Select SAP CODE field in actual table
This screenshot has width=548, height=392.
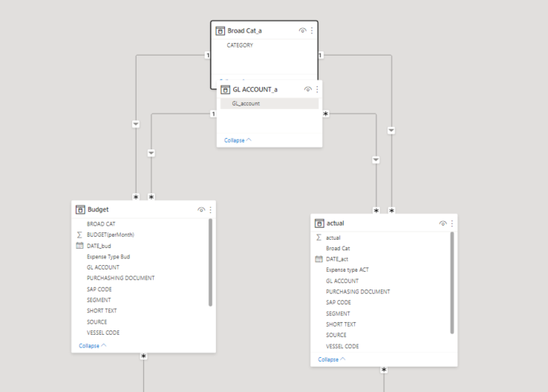click(x=339, y=302)
